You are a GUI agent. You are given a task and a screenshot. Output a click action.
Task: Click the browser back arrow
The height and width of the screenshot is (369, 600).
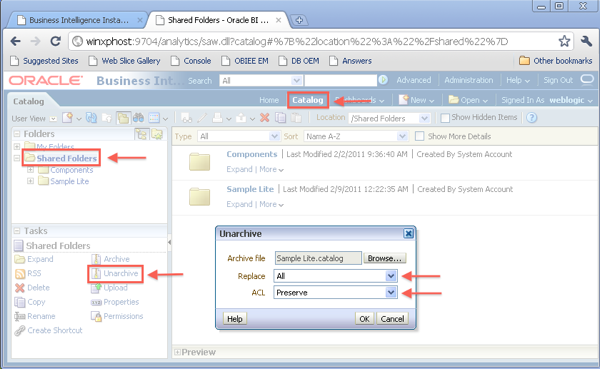click(x=16, y=41)
